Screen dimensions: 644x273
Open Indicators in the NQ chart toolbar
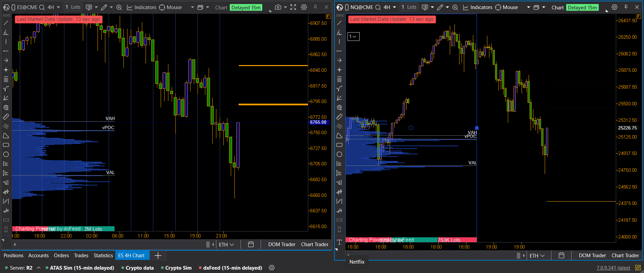click(478, 7)
